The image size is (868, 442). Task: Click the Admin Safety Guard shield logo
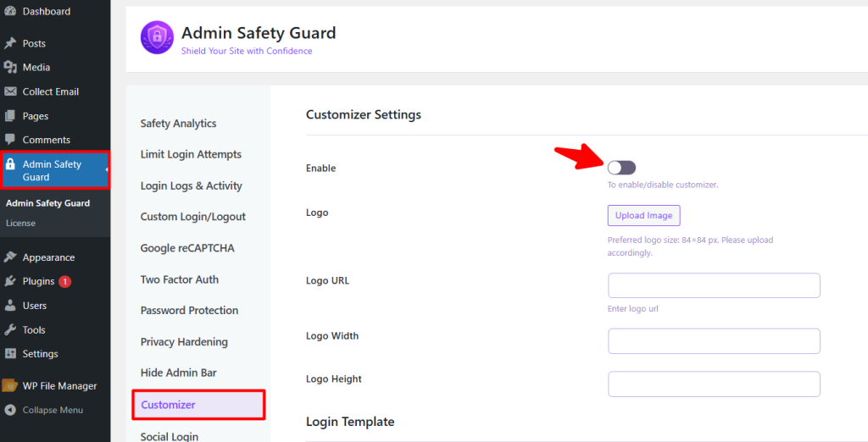pos(157,38)
